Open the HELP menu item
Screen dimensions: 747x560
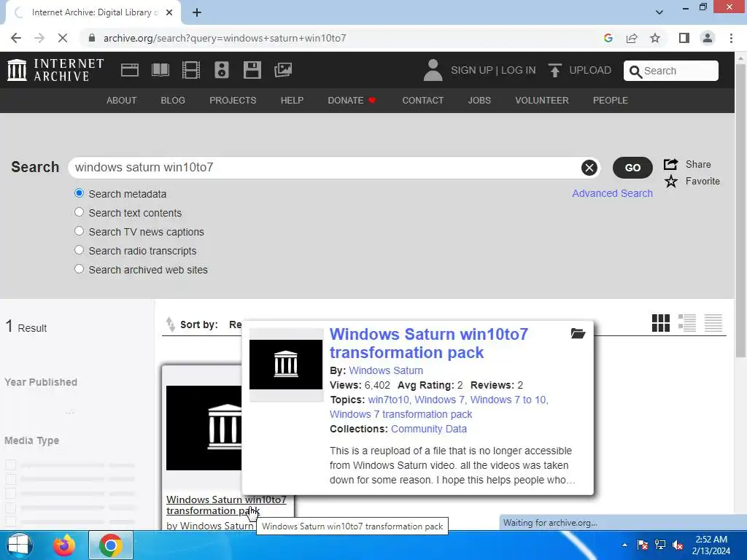[x=292, y=101]
